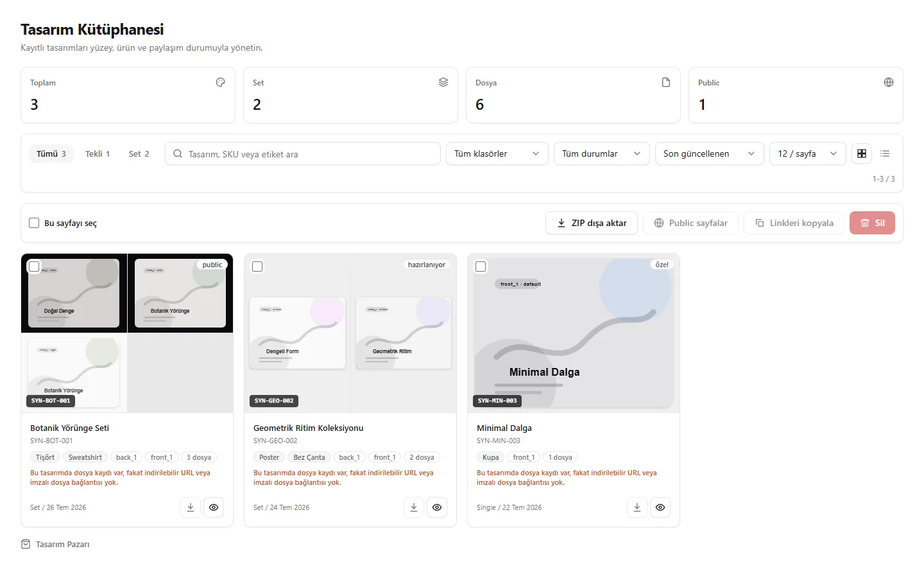Image resolution: width=924 pixels, height=578 pixels.
Task: Click the palette icon on Toplam card
Action: 221,82
